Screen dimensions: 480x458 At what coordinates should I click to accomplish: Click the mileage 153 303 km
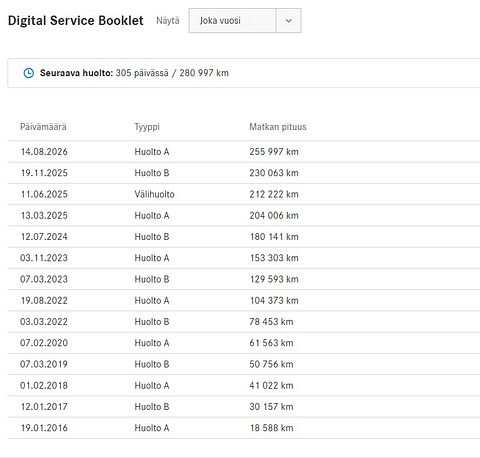point(274,258)
